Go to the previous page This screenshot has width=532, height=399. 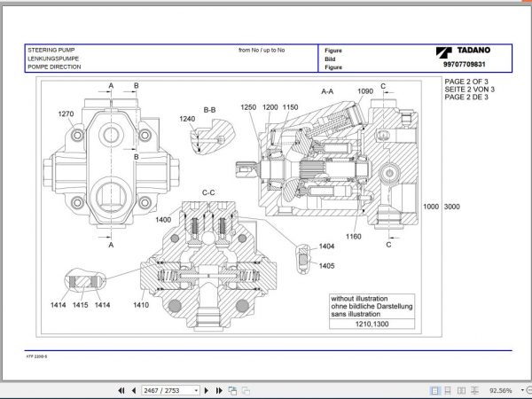[x=134, y=390]
